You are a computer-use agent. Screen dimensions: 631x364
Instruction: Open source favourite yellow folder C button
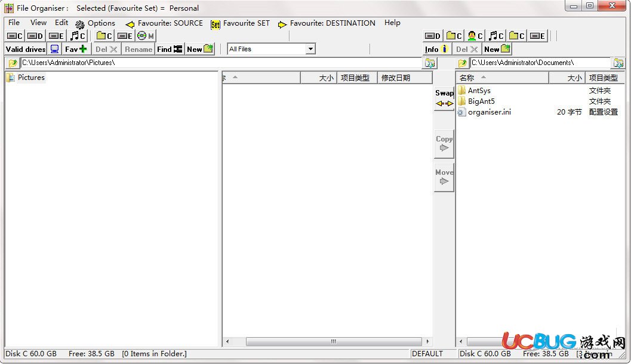pyautogui.click(x=104, y=36)
